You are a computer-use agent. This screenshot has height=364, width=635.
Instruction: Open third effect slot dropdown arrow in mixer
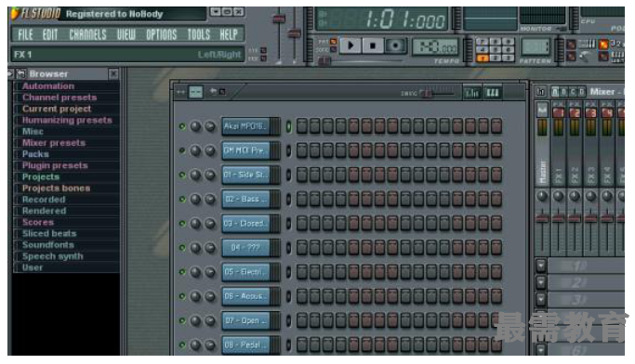point(541,299)
